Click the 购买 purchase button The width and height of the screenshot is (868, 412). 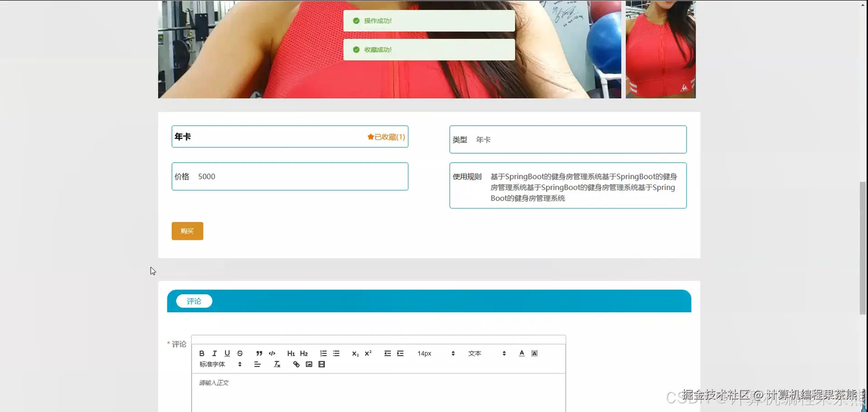[x=187, y=231]
